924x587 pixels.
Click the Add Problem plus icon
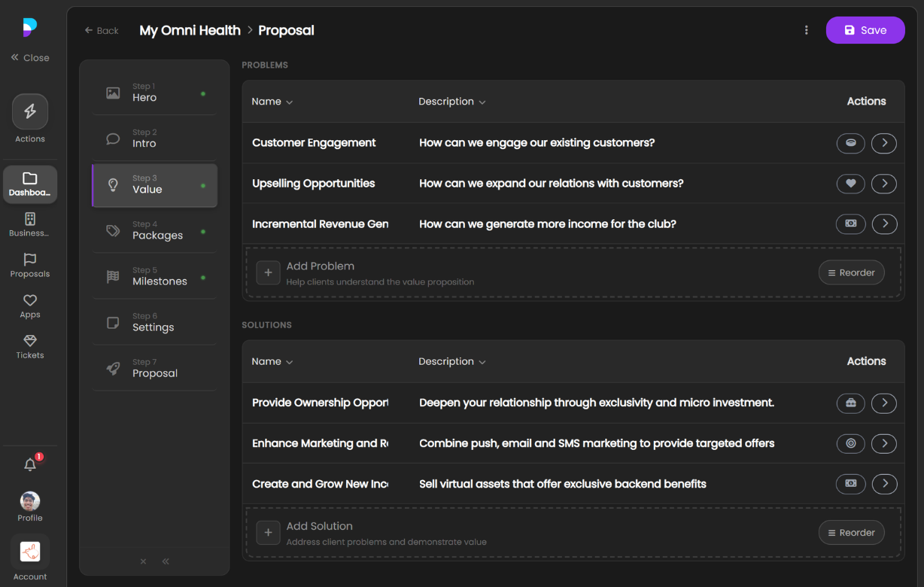click(268, 272)
